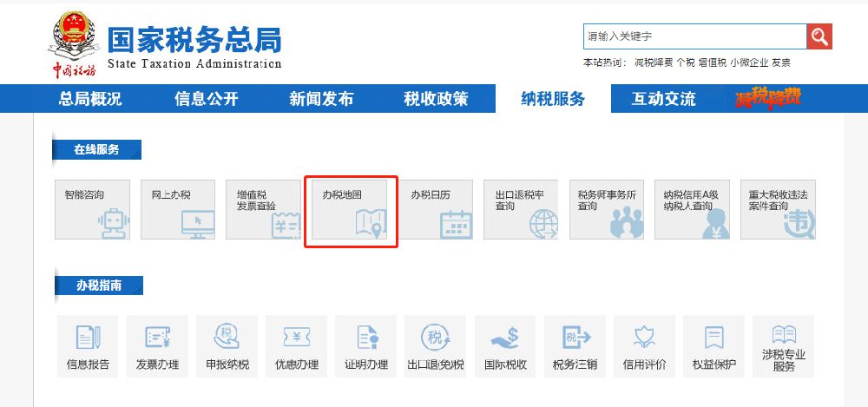Click the hot search term 发票
The height and width of the screenshot is (407, 868).
(781, 62)
